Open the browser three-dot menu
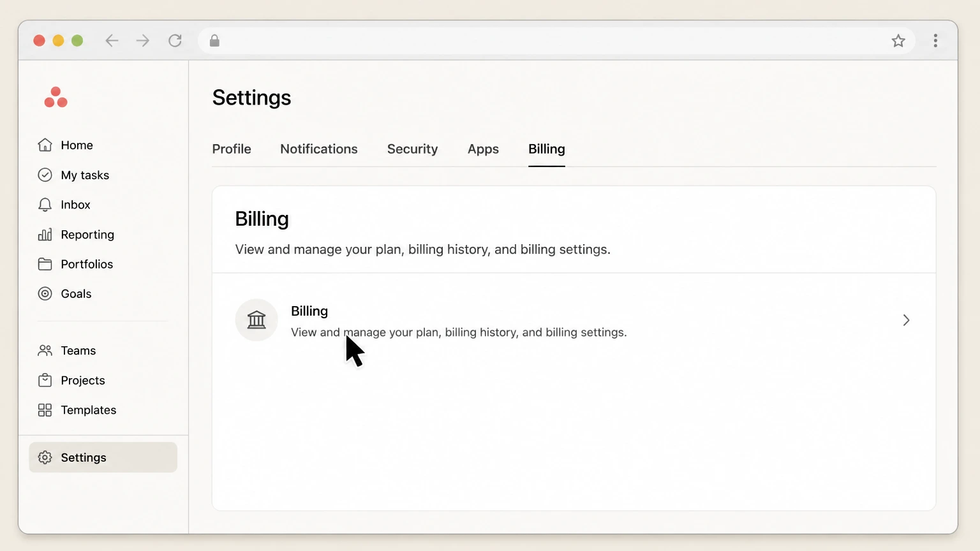The height and width of the screenshot is (551, 980). tap(935, 41)
